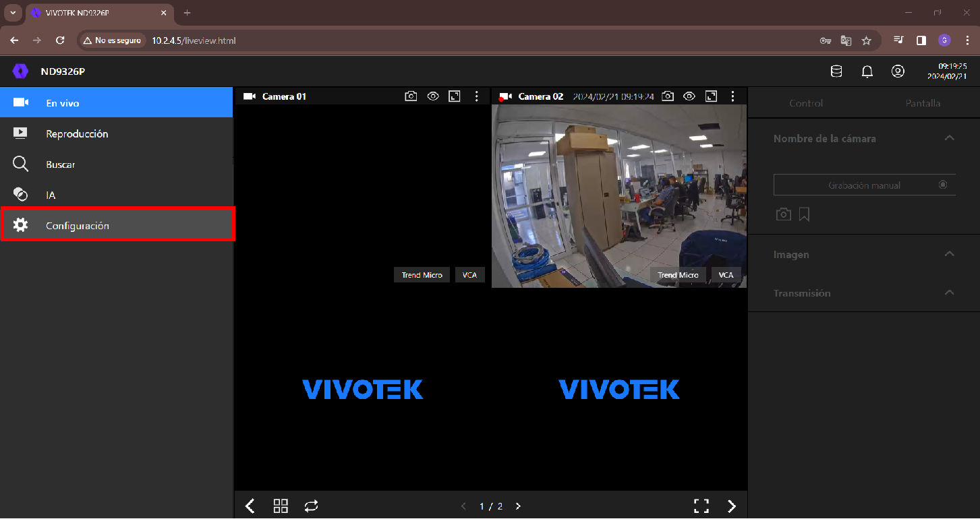Click the browser address bar URL
Image resolution: width=980 pixels, height=519 pixels.
coord(194,40)
